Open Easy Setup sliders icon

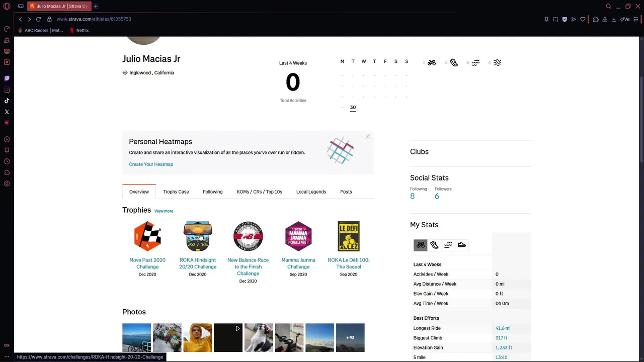pyautogui.click(x=636, y=19)
